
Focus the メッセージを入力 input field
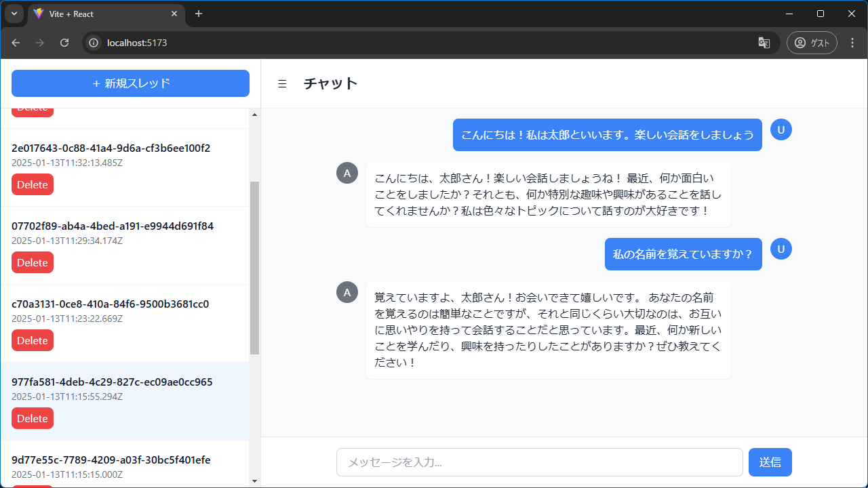(540, 462)
